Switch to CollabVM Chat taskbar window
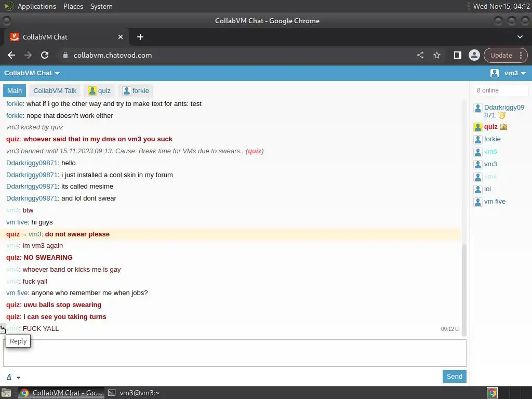This screenshot has width=532, height=399. (61, 393)
